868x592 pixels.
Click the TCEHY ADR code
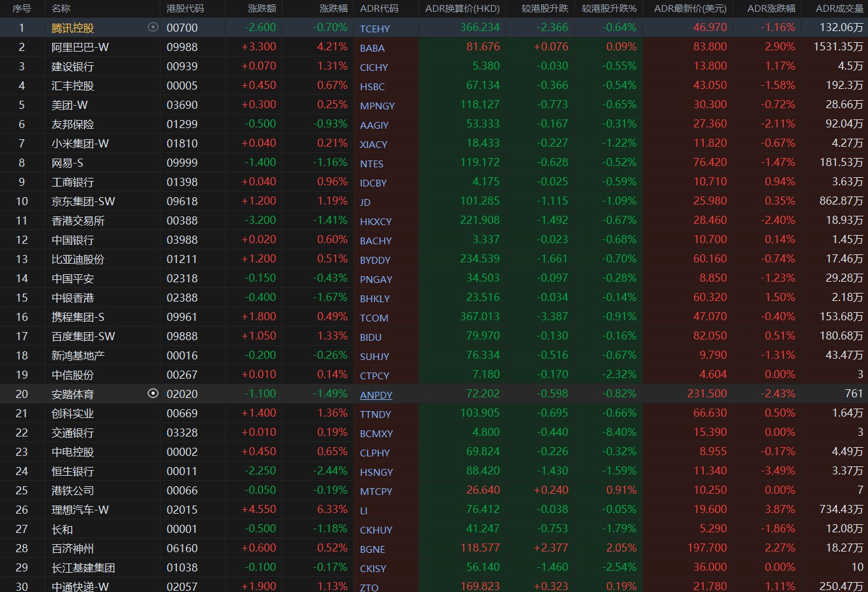(x=375, y=29)
